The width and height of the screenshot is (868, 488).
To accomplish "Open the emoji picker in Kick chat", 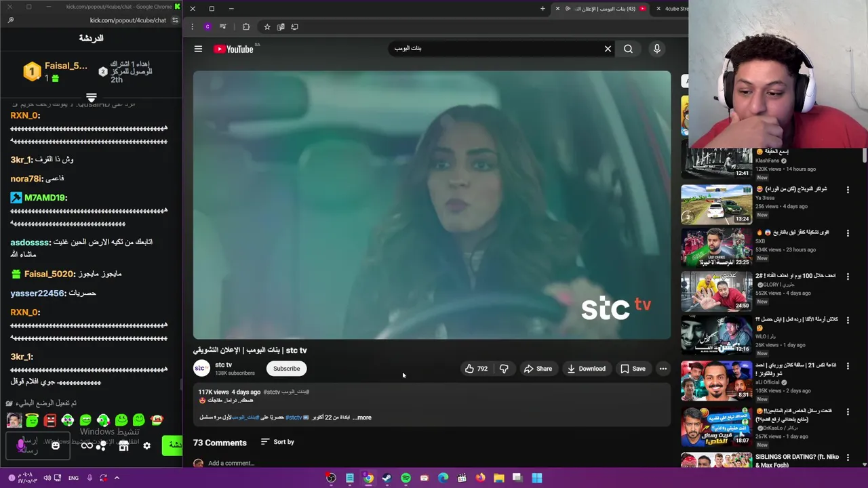I will [x=56, y=445].
